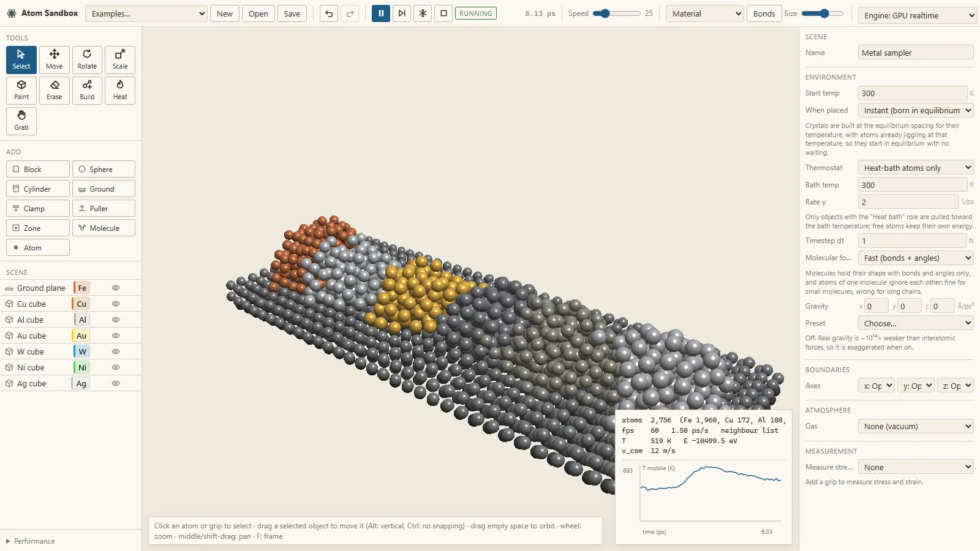Toggle the Bonds button

point(764,13)
